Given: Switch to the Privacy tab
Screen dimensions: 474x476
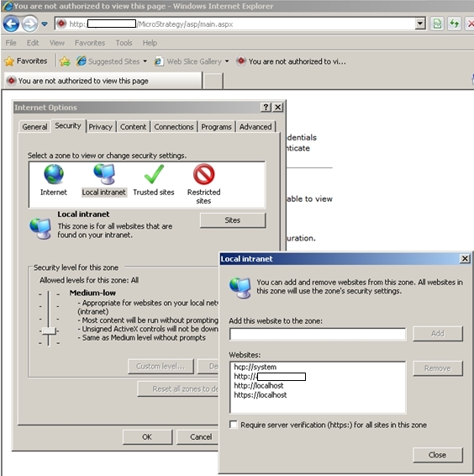Looking at the screenshot, I should coord(101,127).
